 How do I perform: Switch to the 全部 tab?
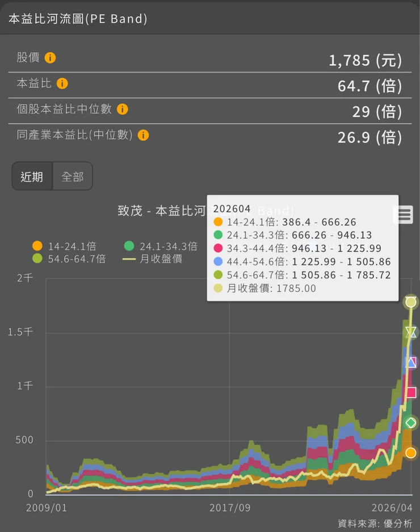73,176
